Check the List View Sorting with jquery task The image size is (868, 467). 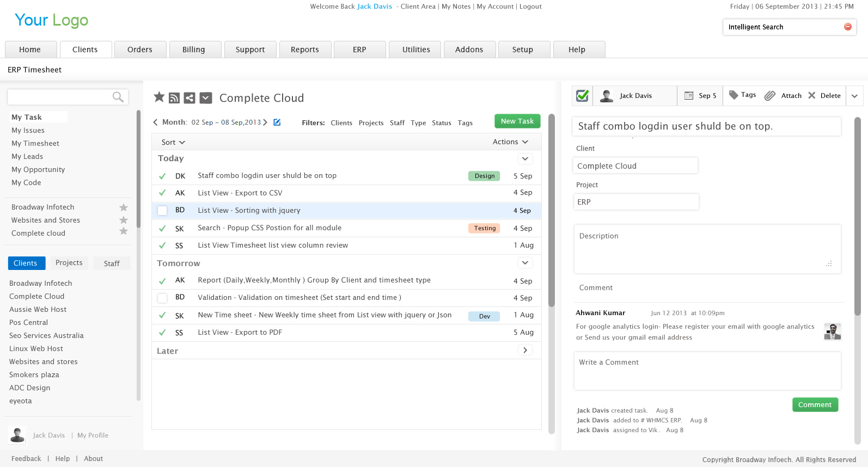pos(162,211)
